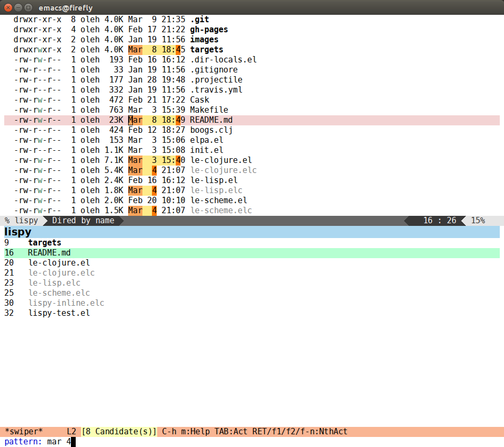Open the boogs.clj file entry
The width and height of the screenshot is (504, 447).
(x=211, y=130)
